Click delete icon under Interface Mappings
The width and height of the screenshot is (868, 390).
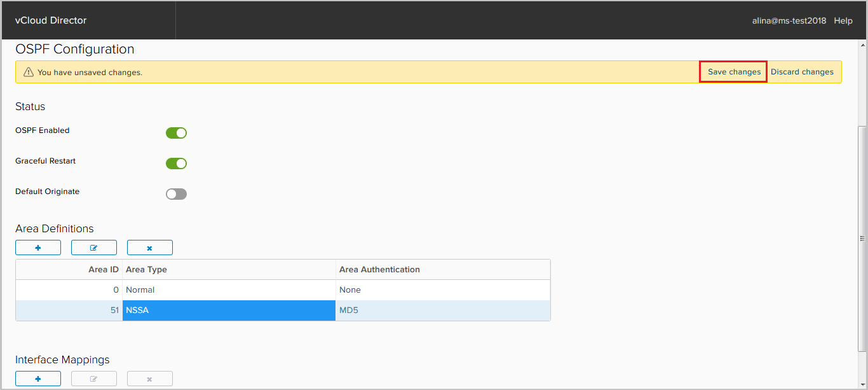coord(150,379)
